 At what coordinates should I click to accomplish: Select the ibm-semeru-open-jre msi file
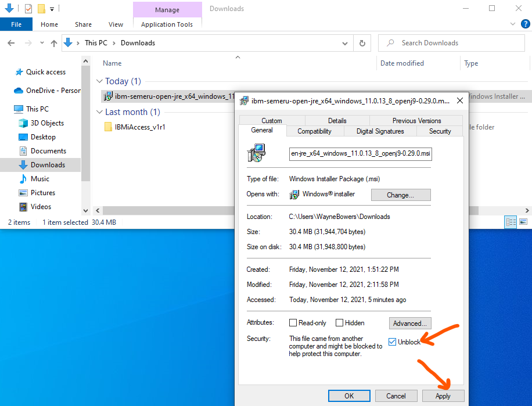168,96
